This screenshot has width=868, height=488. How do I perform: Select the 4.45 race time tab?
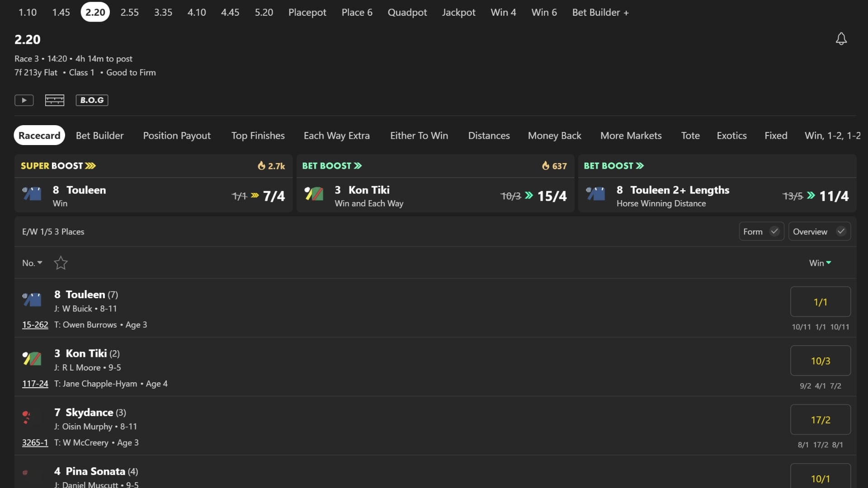pos(230,12)
